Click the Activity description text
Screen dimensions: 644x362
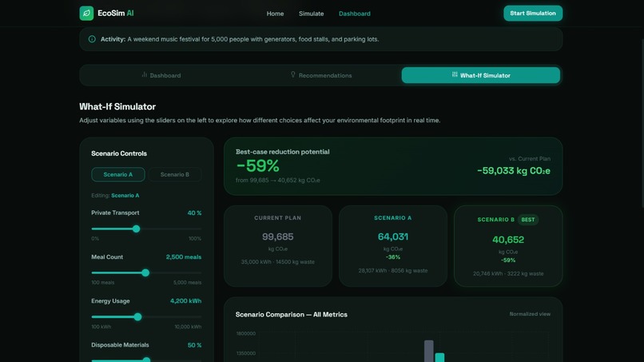point(253,39)
